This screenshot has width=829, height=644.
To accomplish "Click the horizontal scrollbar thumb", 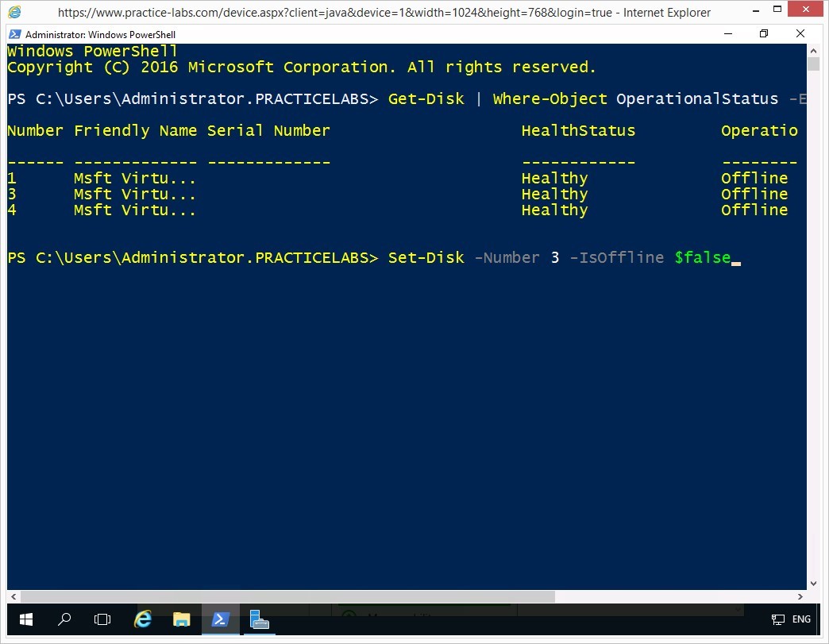I will click(286, 596).
